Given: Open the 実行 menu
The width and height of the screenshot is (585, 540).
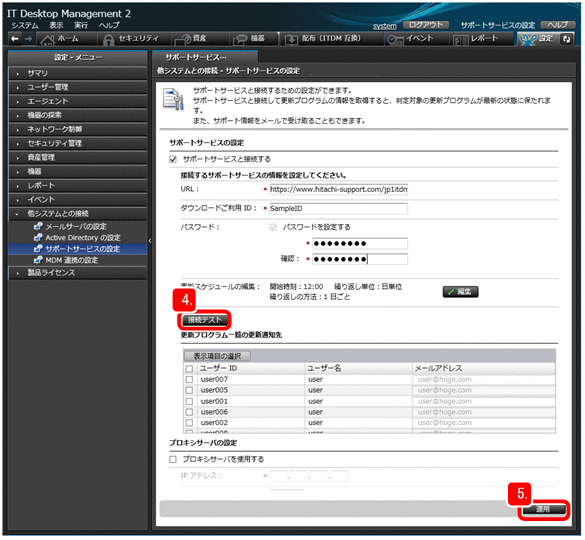Looking at the screenshot, I should click(x=81, y=25).
